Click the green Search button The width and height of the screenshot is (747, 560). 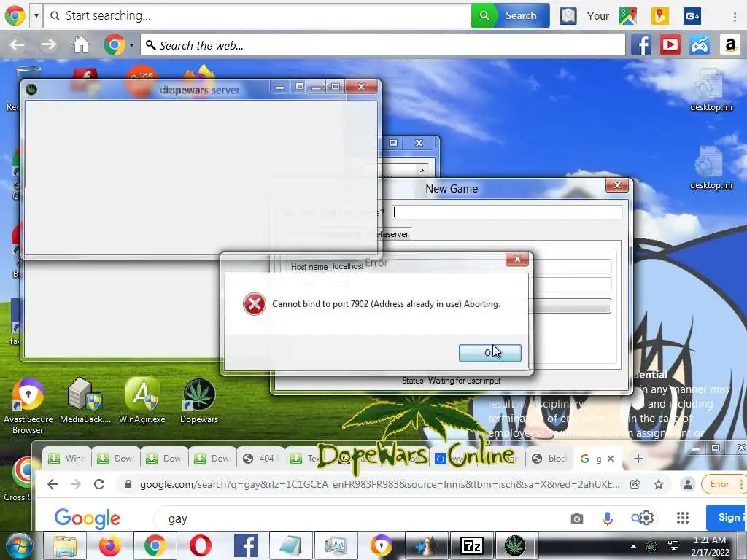[x=510, y=16]
